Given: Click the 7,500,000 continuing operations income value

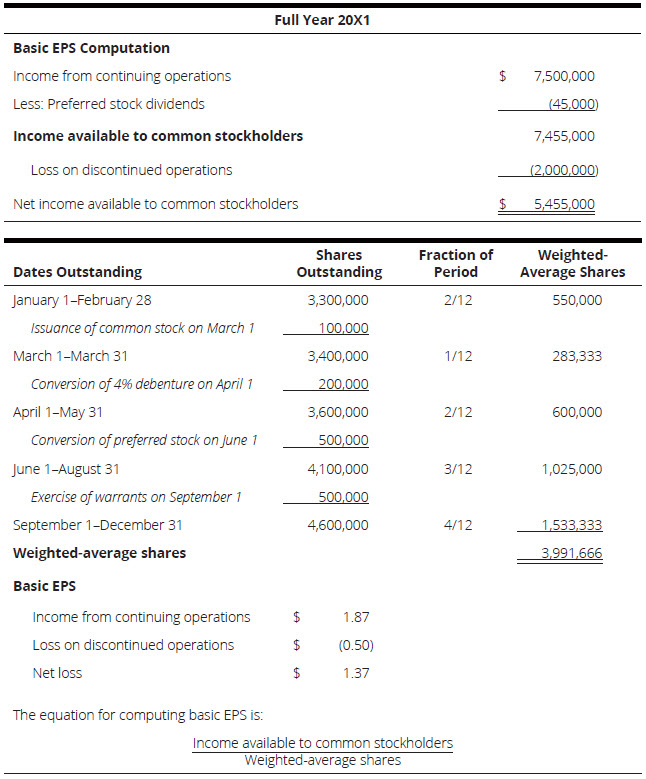Looking at the screenshot, I should tap(564, 76).
